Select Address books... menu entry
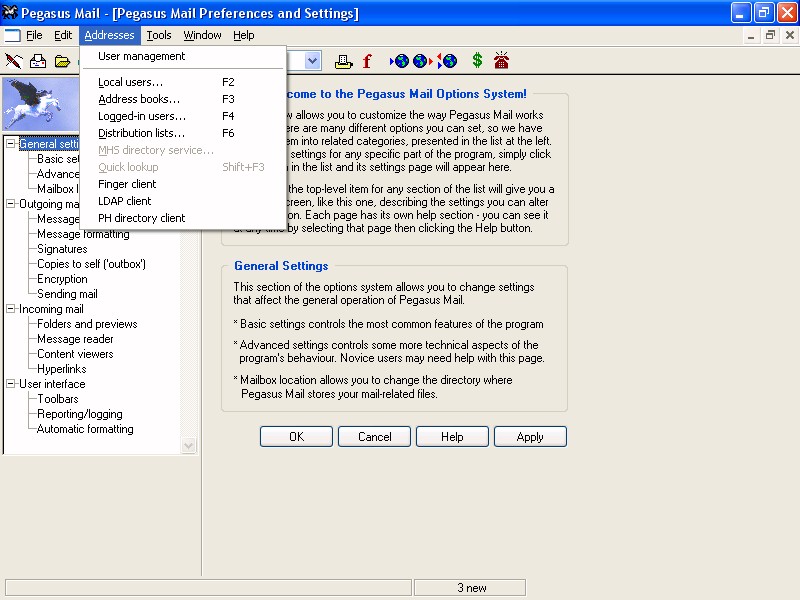 tap(182, 99)
